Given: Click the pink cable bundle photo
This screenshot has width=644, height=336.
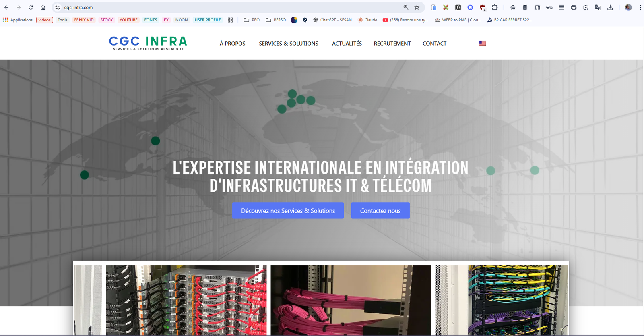Looking at the screenshot, I should [351, 300].
